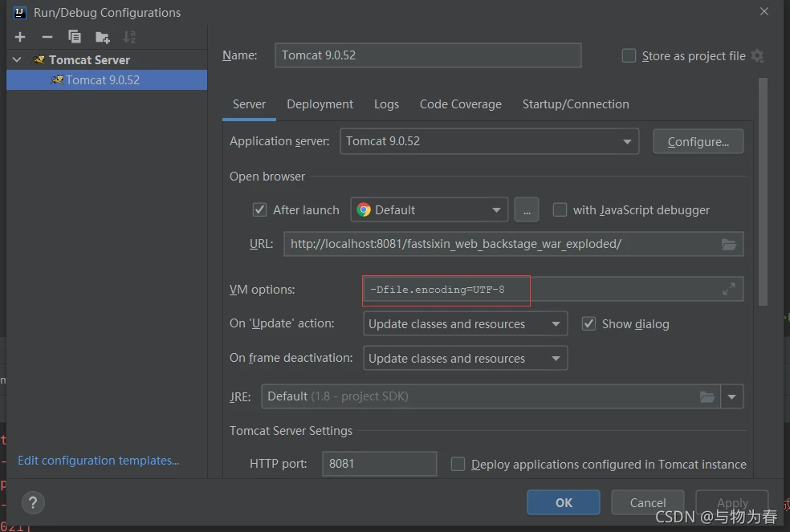
Task: Switch to the Deployment tab
Action: tap(320, 104)
